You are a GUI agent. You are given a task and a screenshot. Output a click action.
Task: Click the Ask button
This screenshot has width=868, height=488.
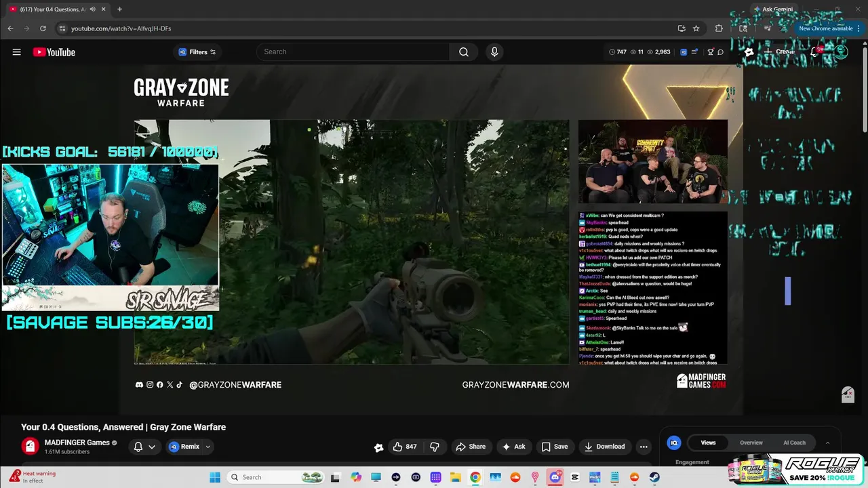pyautogui.click(x=514, y=447)
